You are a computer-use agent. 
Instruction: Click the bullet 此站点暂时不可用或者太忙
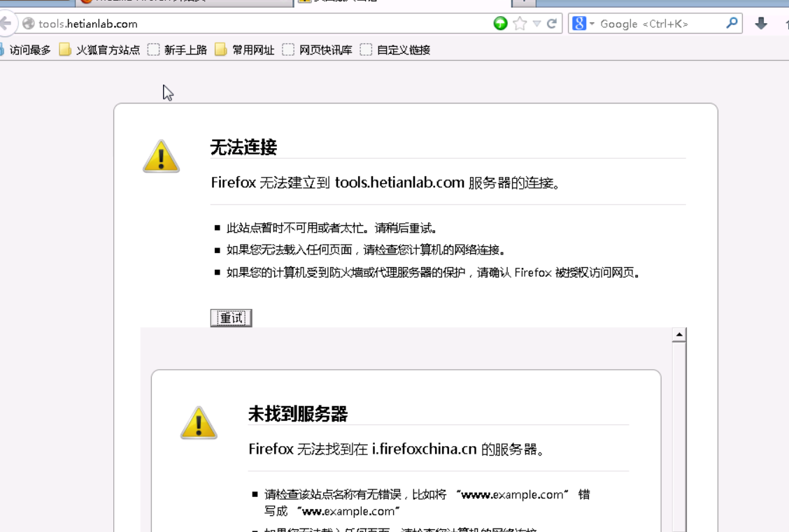click(x=331, y=229)
